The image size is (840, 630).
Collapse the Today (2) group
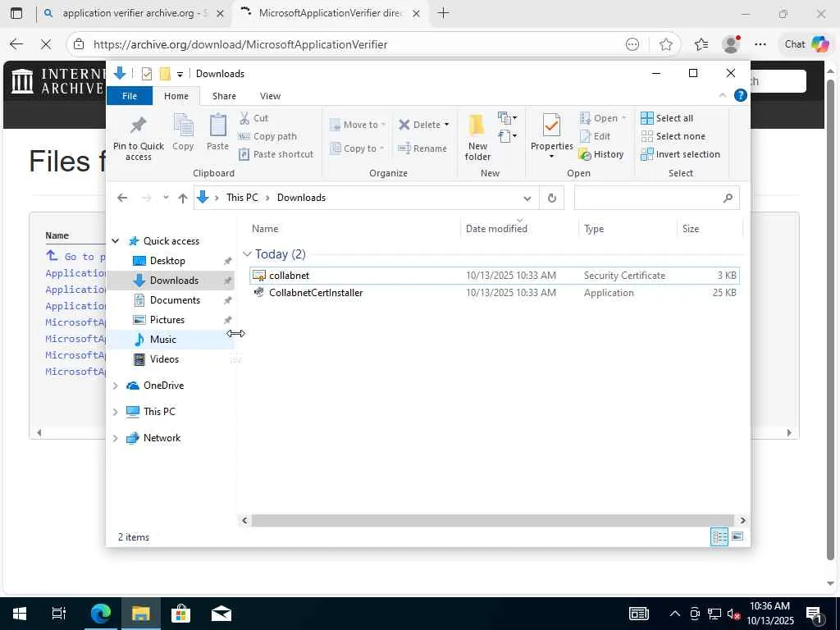coord(247,254)
